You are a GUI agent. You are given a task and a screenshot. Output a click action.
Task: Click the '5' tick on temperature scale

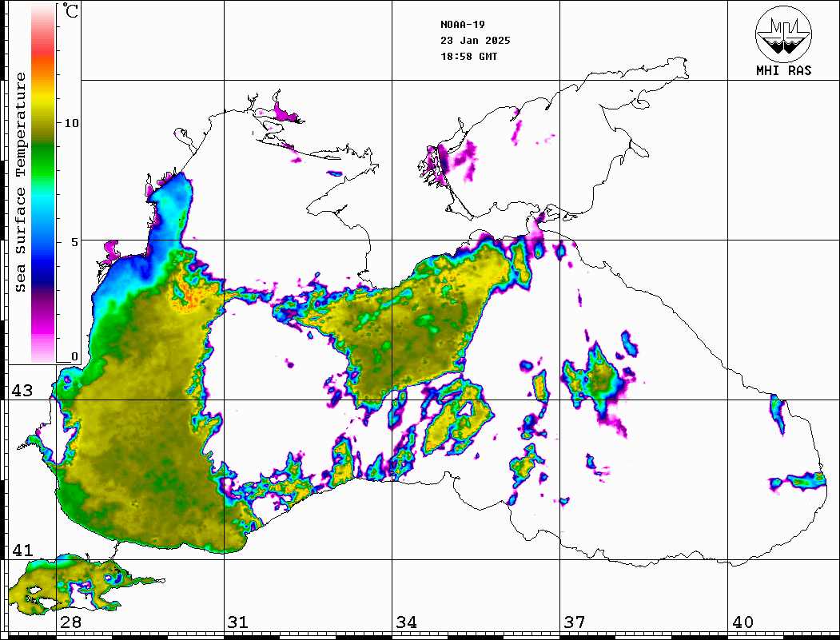coord(75,242)
